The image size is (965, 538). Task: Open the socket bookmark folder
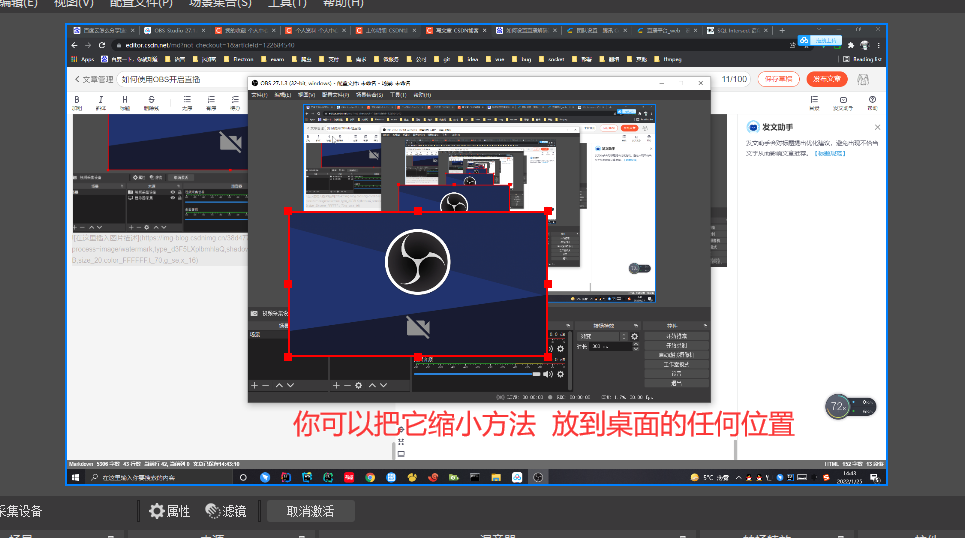[551, 59]
